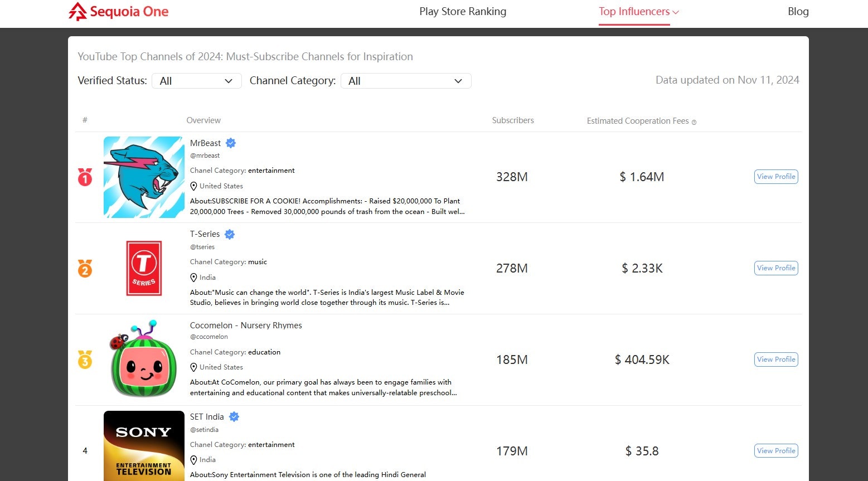Click the $ 2.33K fee value

[642, 269]
